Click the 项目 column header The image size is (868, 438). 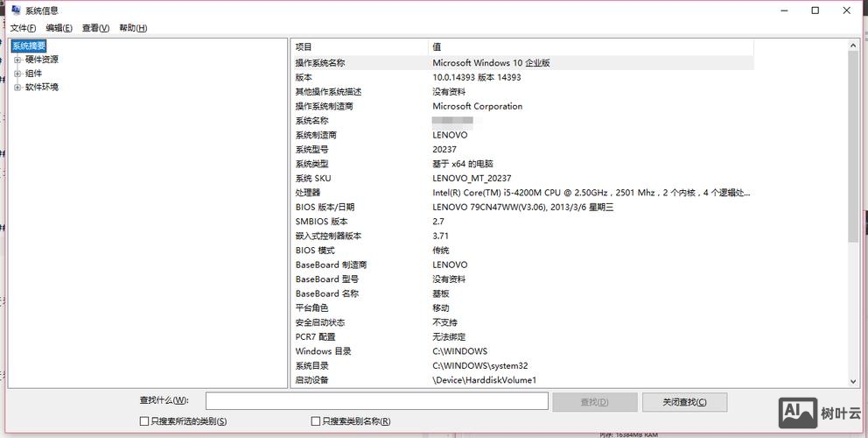360,47
